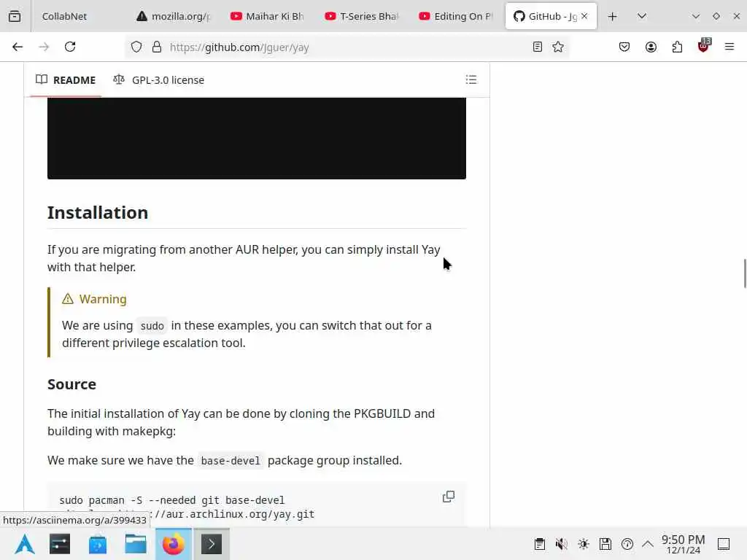747x560 pixels.
Task: Switch to Maihar Ki Bh YouTube tab
Action: pos(268,16)
